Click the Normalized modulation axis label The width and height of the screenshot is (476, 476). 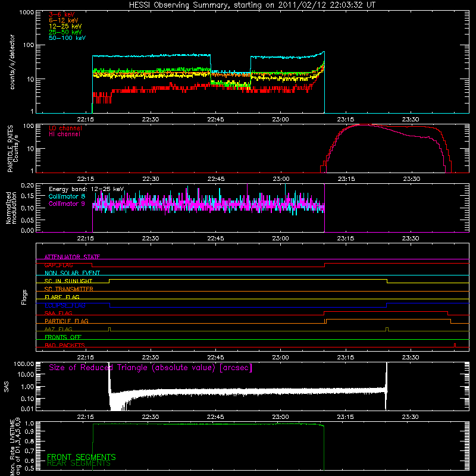(11, 208)
